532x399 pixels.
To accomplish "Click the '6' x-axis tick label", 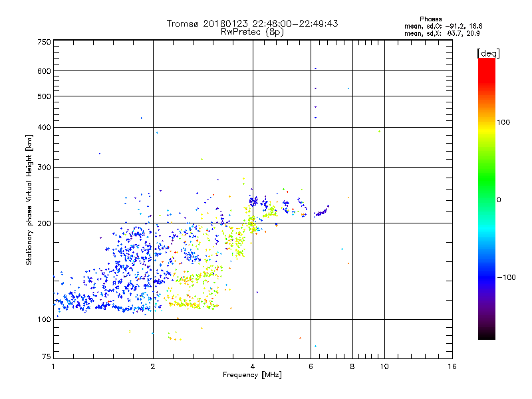I will (311, 366).
